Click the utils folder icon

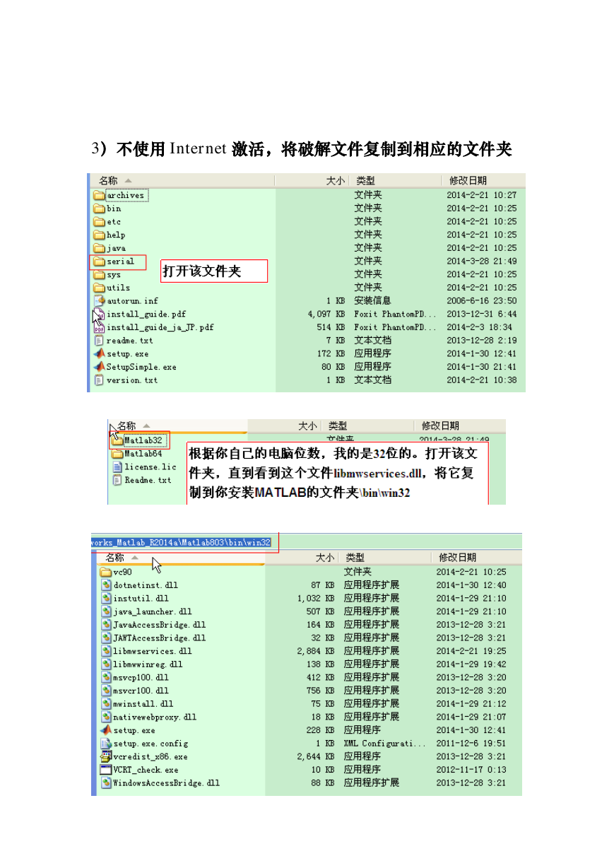point(99,288)
